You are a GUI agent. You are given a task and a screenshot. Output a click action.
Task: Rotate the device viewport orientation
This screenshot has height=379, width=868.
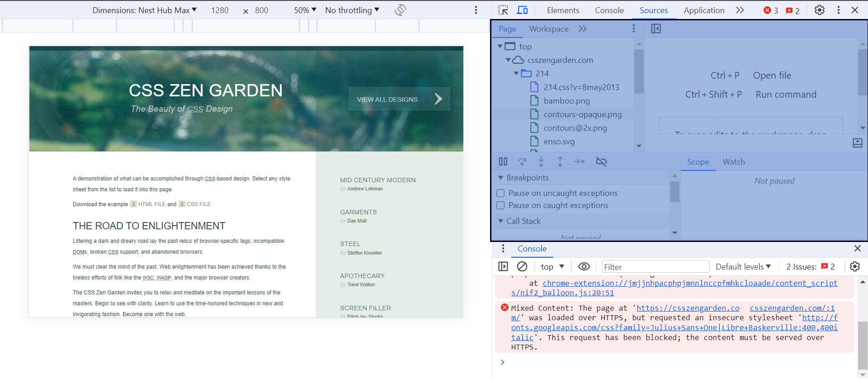400,10
